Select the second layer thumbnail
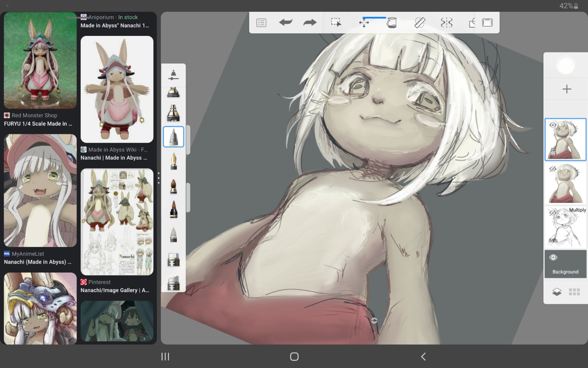This screenshot has height=368, width=588. click(x=565, y=183)
